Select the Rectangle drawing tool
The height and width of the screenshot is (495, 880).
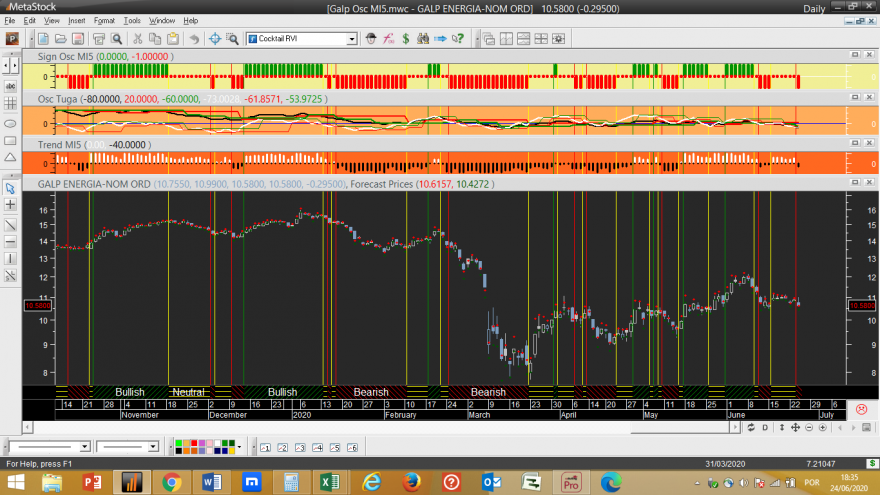[10, 140]
